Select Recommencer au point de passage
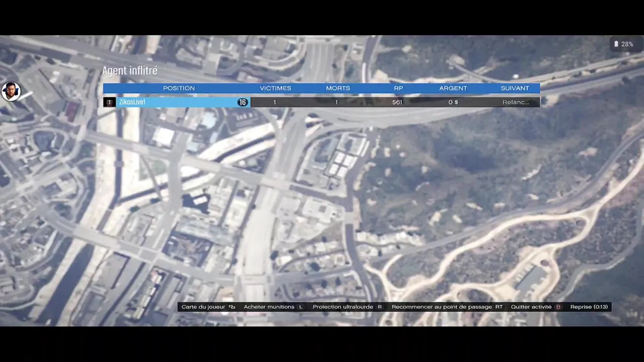Image resolution: width=644 pixels, height=362 pixels. click(x=442, y=307)
